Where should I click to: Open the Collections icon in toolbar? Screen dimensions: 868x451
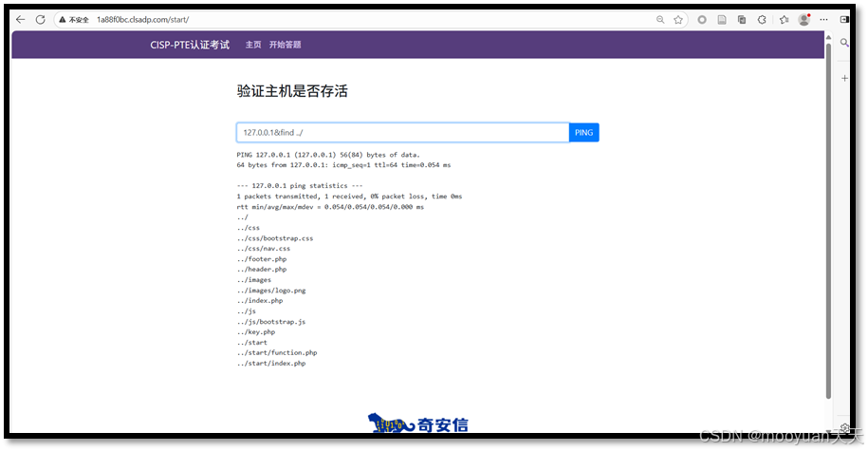tap(742, 19)
